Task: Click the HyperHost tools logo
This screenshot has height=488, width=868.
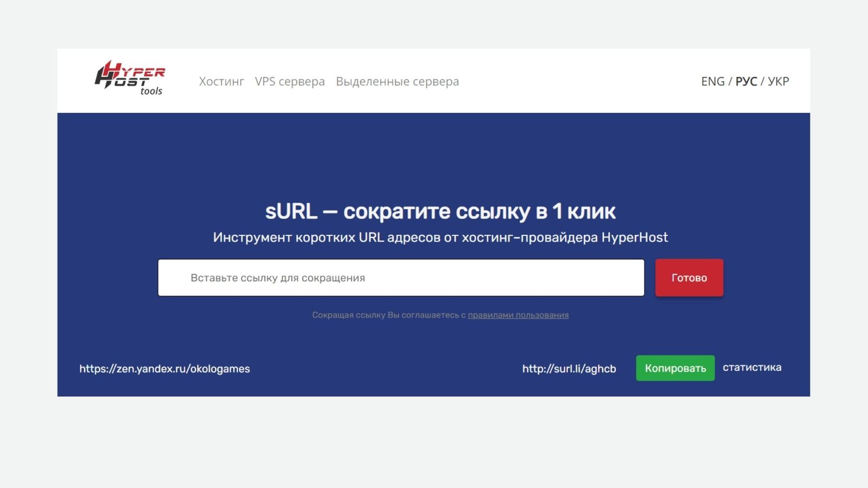Action: pos(130,78)
